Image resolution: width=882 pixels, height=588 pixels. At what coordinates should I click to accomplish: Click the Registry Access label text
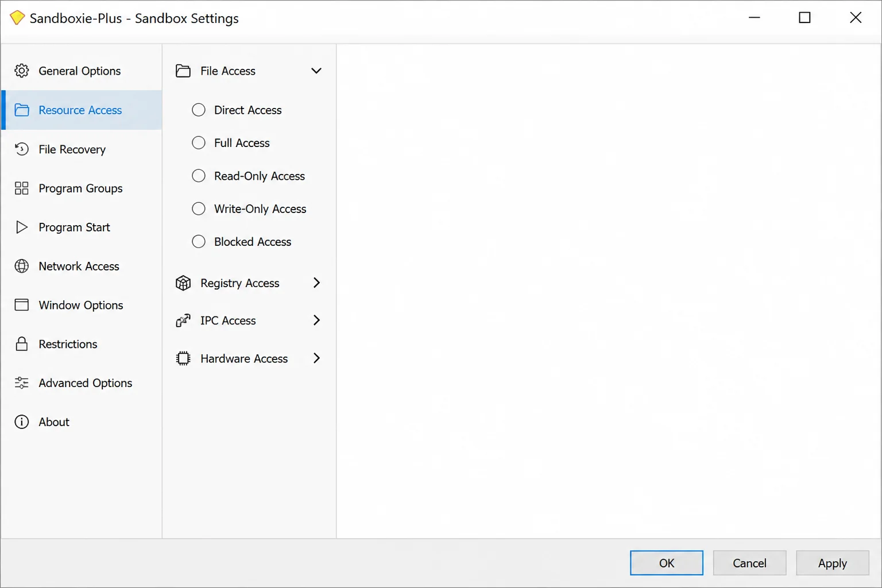click(x=240, y=283)
